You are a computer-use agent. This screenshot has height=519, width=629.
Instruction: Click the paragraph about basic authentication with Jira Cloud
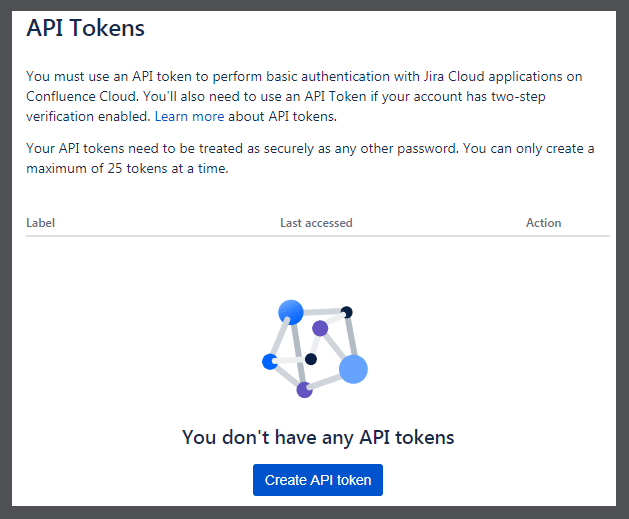pyautogui.click(x=304, y=96)
